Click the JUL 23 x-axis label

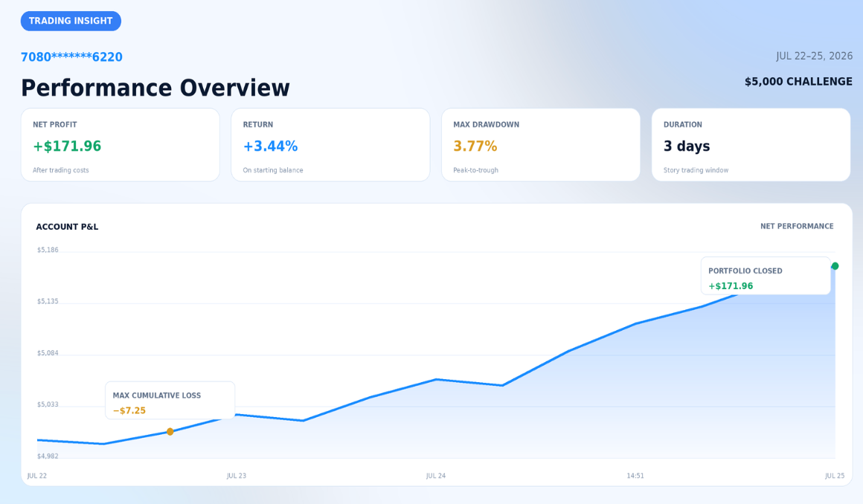(237, 476)
